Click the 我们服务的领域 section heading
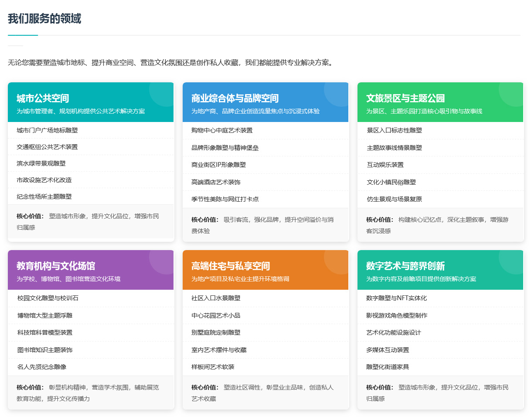Screen dimensions: 531x420 click(44, 19)
